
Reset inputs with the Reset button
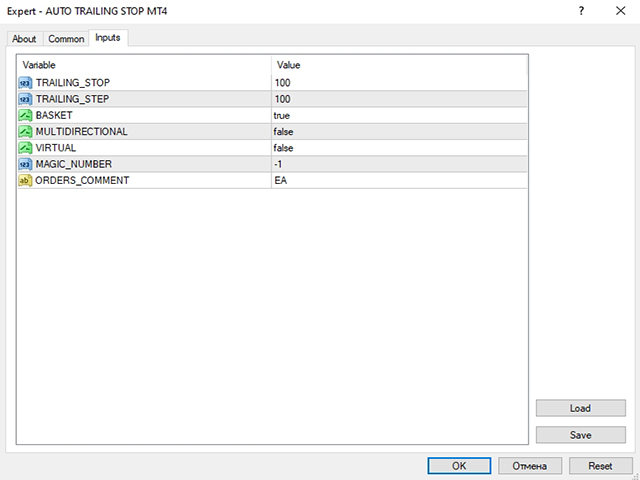pyautogui.click(x=600, y=466)
